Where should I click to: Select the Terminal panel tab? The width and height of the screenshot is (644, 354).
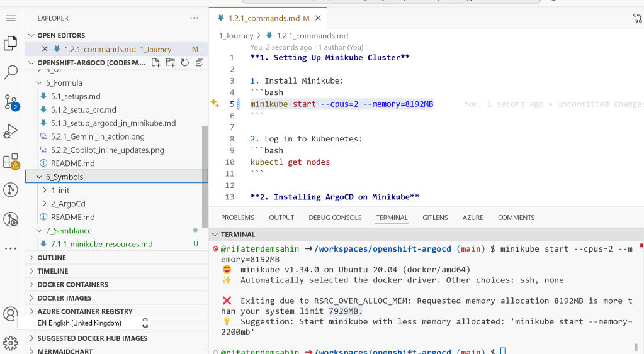coord(392,218)
